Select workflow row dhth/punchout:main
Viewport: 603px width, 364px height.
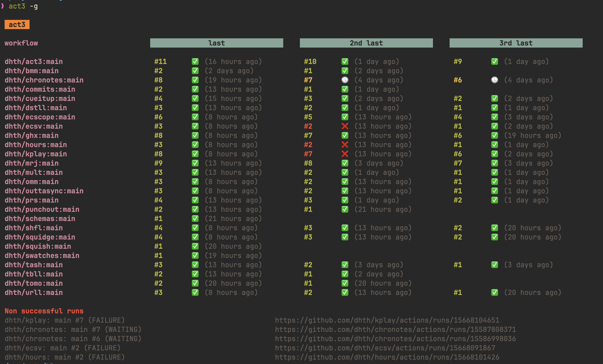click(42, 209)
